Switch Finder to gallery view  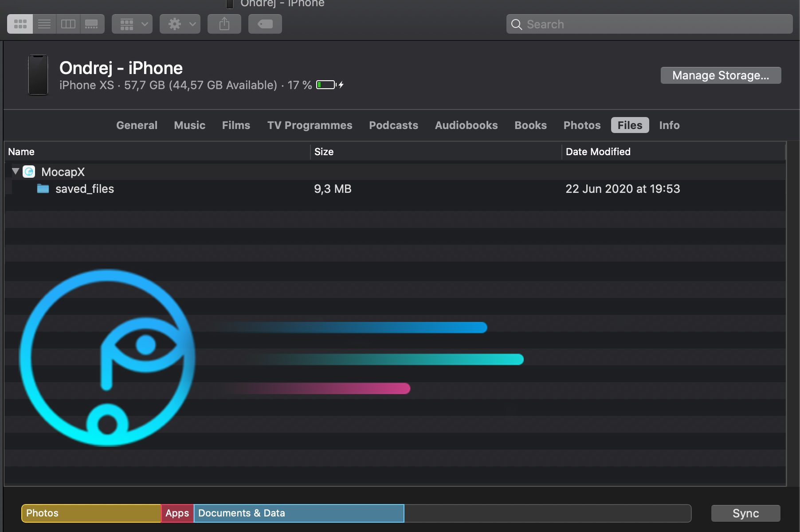pyautogui.click(x=92, y=24)
